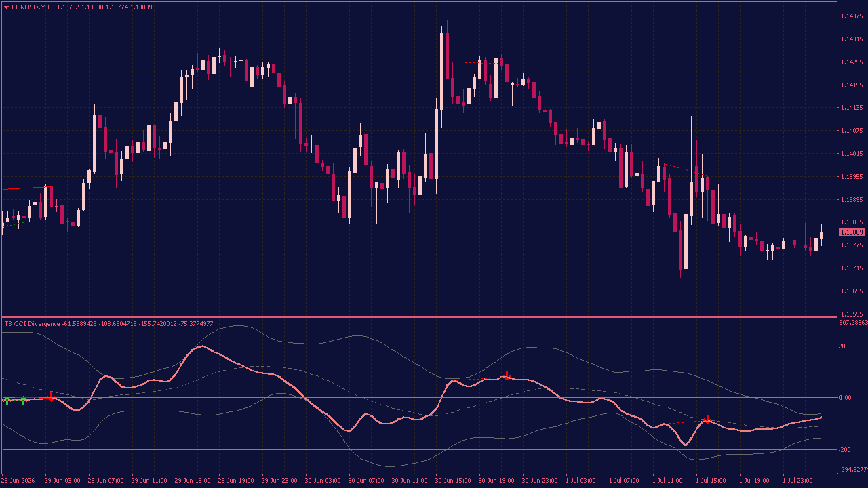
Task: Click the open price 1.13792 in header
Action: coord(68,7)
